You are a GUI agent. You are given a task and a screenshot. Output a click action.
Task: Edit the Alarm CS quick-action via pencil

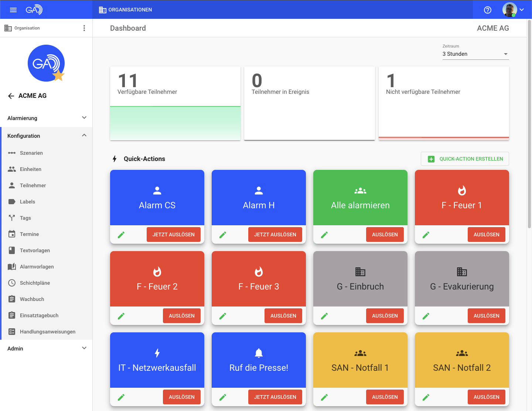[x=121, y=235]
